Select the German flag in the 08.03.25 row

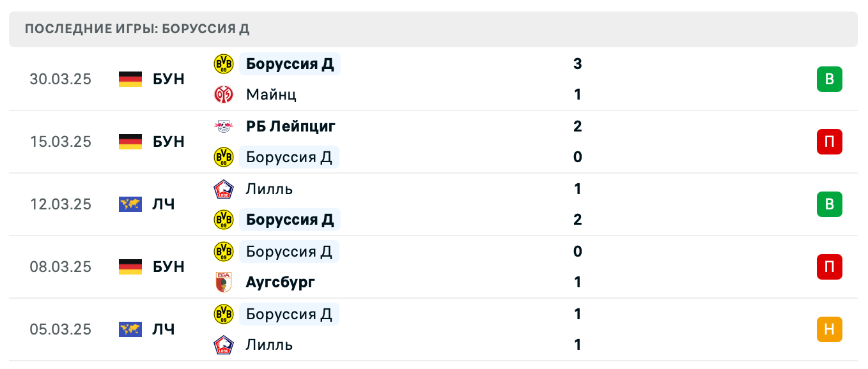click(130, 267)
